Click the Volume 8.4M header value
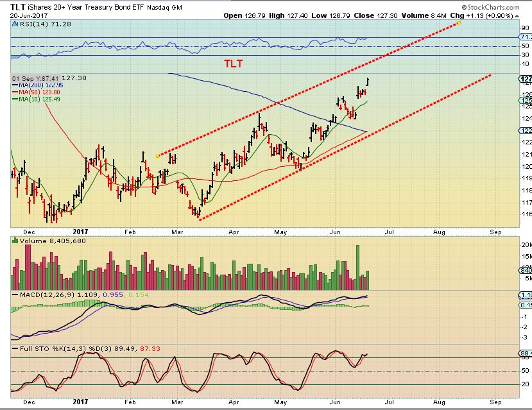Image resolution: width=532 pixels, height=410 pixels. 424,15
